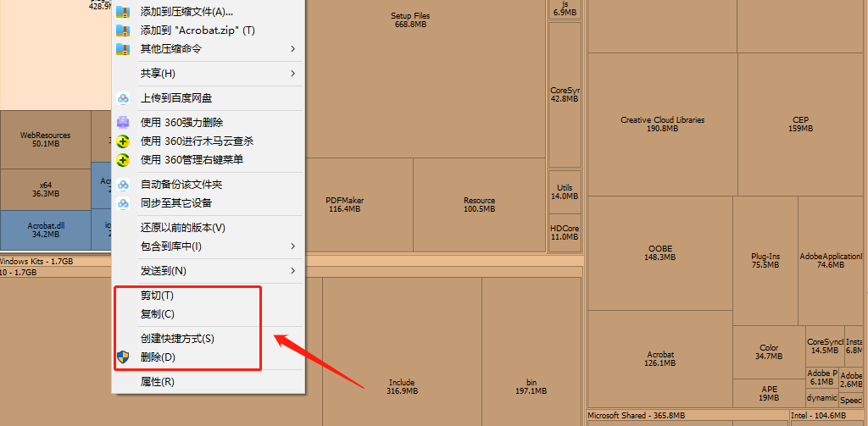Choose 剪切(T) from context menu
The width and height of the screenshot is (868, 426).
tap(209, 296)
